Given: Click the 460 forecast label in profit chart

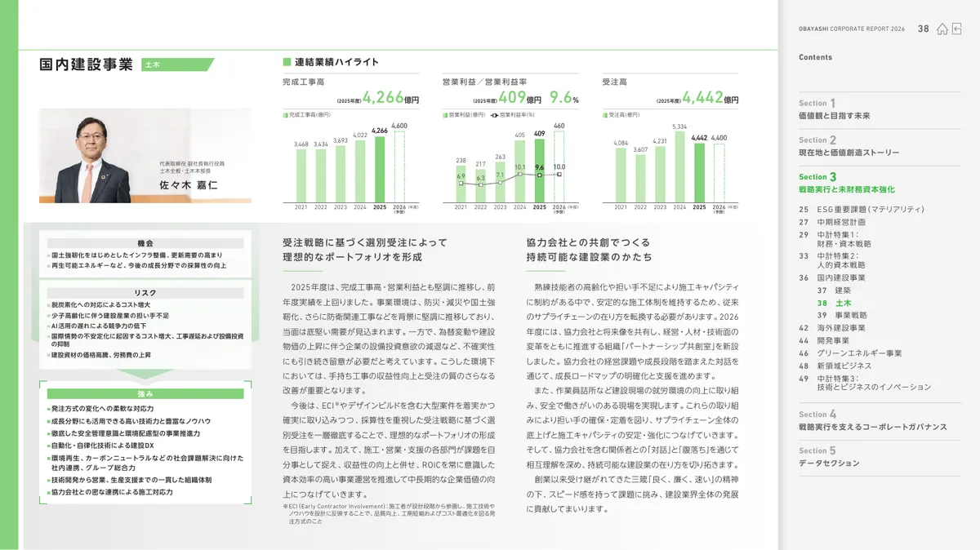Looking at the screenshot, I should pos(559,126).
